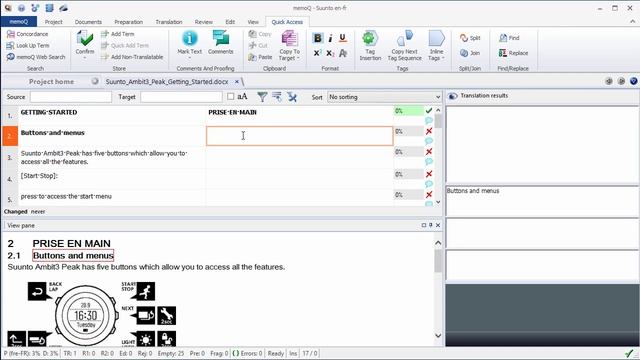This screenshot has width=640, height=360.
Task: Click Tag Insertion tool
Action: coord(370,46)
